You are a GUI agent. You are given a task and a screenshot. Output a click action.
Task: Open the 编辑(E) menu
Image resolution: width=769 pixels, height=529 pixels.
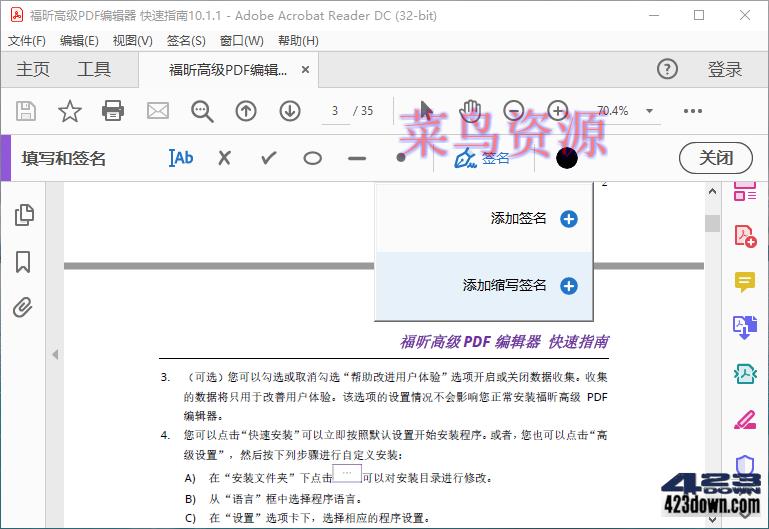click(x=79, y=41)
